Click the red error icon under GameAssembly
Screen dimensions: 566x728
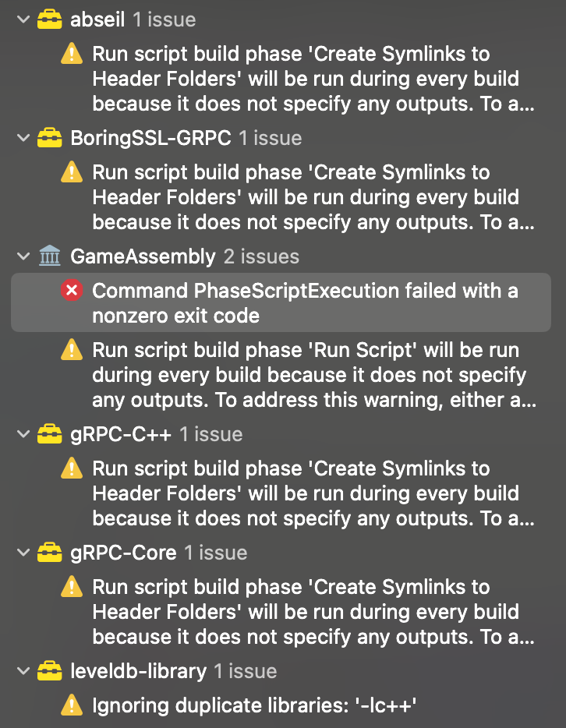[72, 291]
